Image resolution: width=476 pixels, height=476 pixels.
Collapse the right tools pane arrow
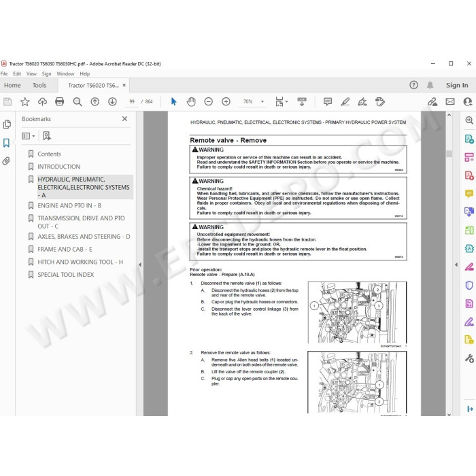pyautogui.click(x=456, y=265)
